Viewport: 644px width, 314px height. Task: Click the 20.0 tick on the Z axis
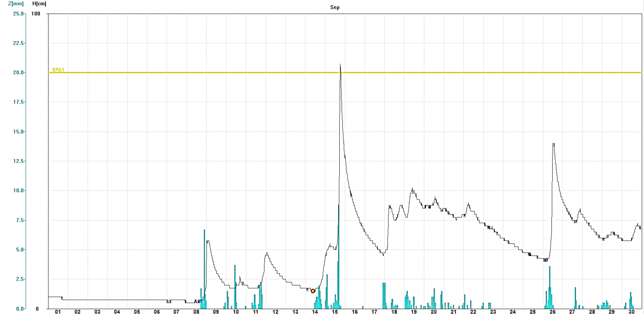(18, 73)
